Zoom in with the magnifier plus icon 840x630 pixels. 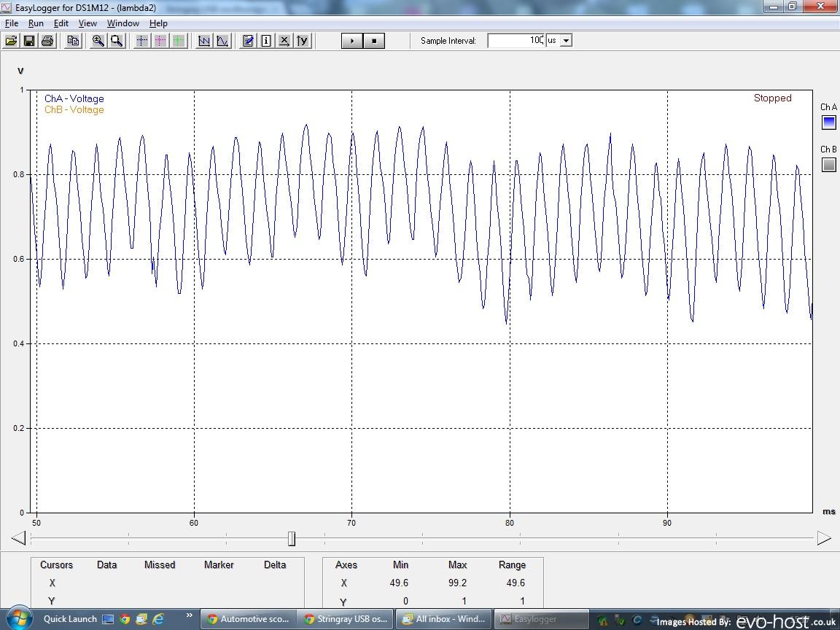tap(98, 41)
